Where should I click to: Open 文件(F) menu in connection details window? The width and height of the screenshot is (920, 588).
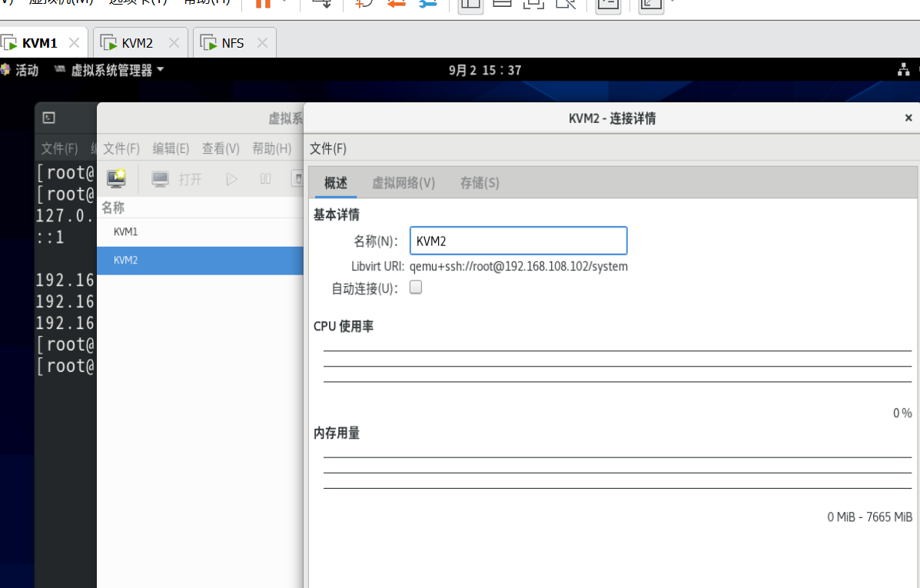(x=328, y=148)
